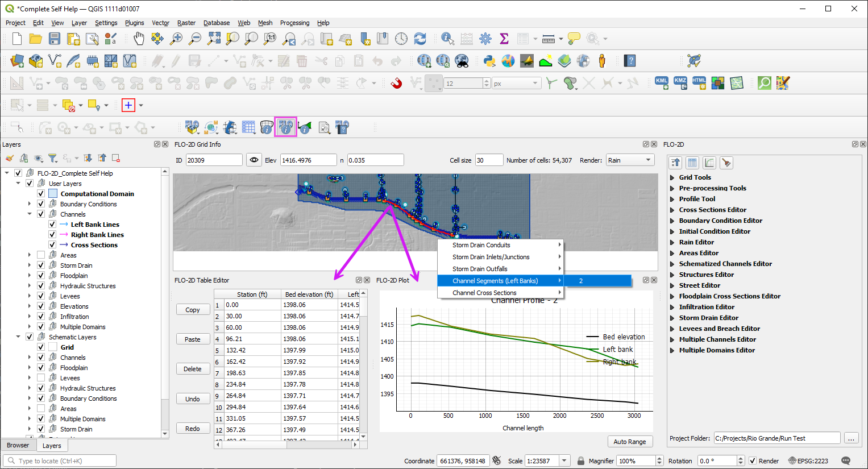Open the Python Console
The image size is (868, 469).
point(489,61)
